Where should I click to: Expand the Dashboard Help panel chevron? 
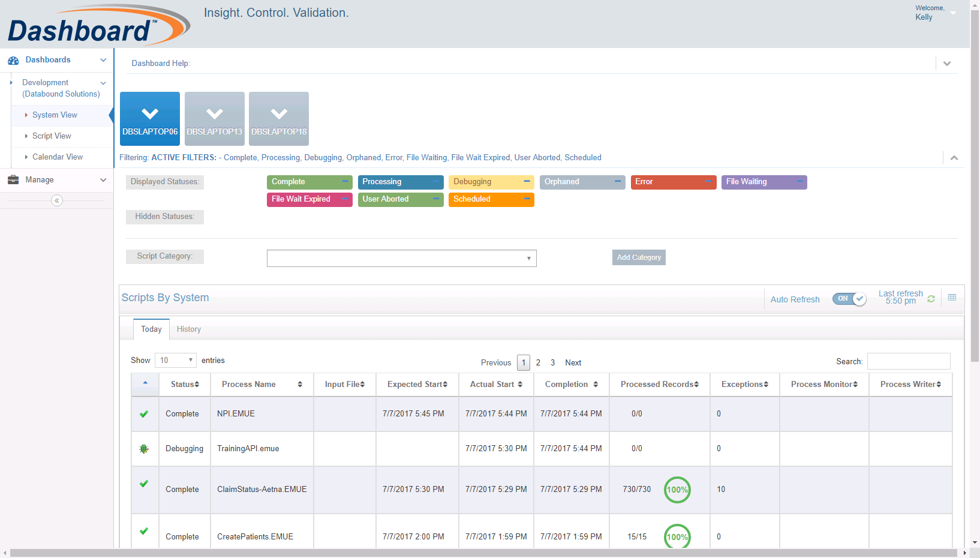point(947,64)
